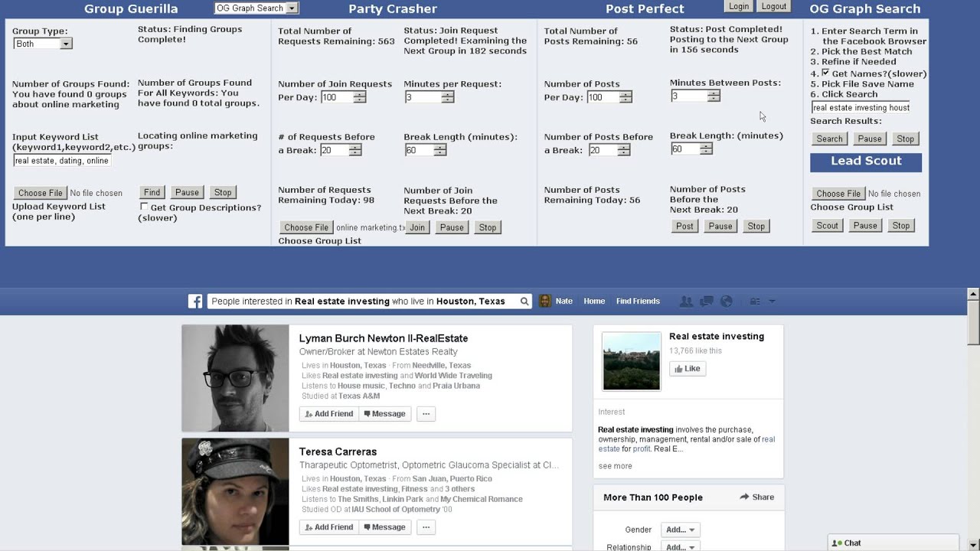Open Find Friends in Facebook bar
Image resolution: width=980 pixels, height=551 pixels.
point(638,302)
